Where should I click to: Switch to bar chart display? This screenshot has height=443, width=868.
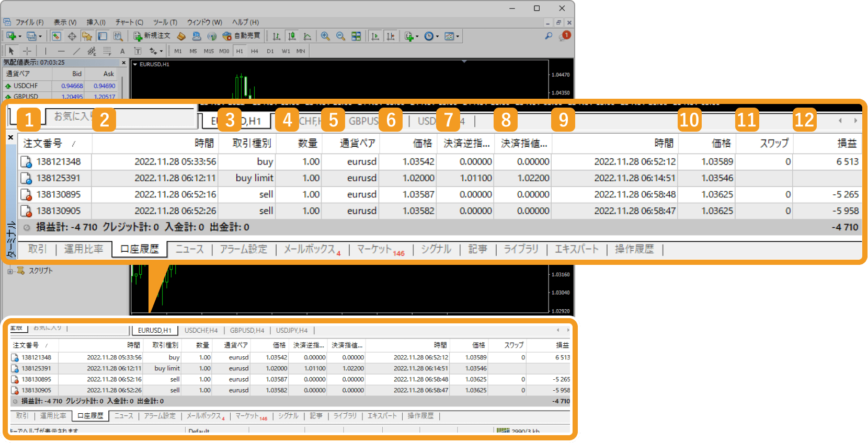pos(277,36)
